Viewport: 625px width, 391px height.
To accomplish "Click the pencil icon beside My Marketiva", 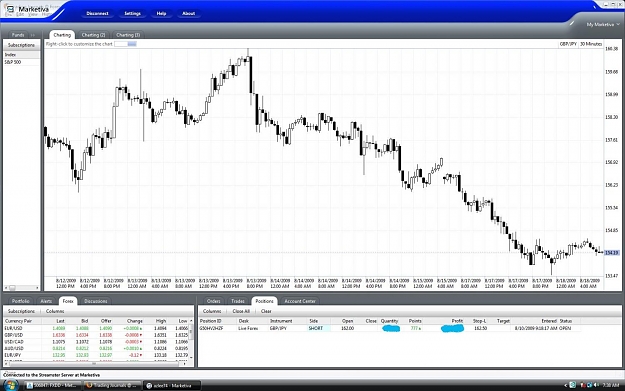I will (x=572, y=24).
